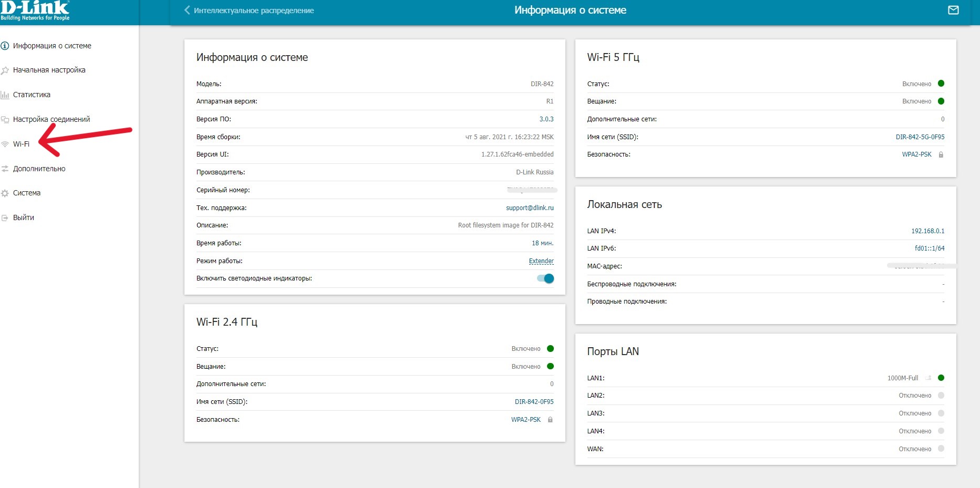Click the model value DIR-842
This screenshot has height=488, width=980.
[542, 84]
